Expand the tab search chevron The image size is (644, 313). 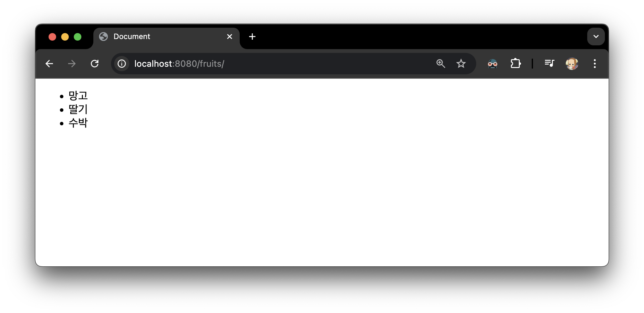click(x=596, y=37)
